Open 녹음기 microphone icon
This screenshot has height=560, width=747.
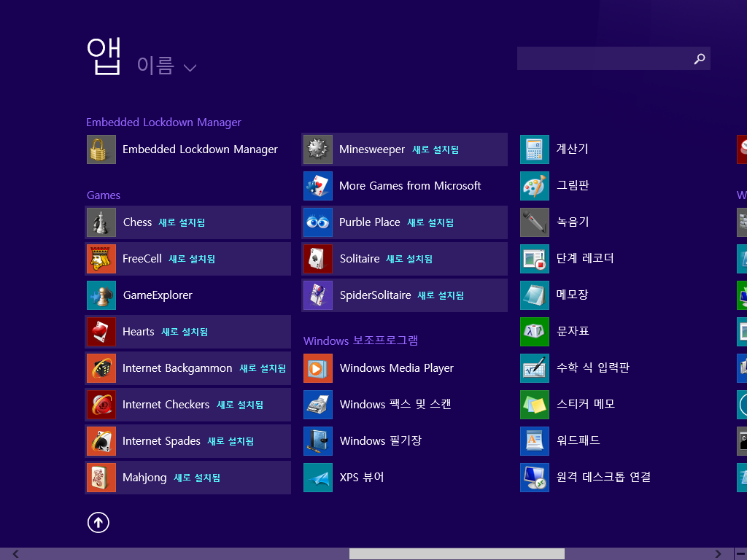point(535,222)
